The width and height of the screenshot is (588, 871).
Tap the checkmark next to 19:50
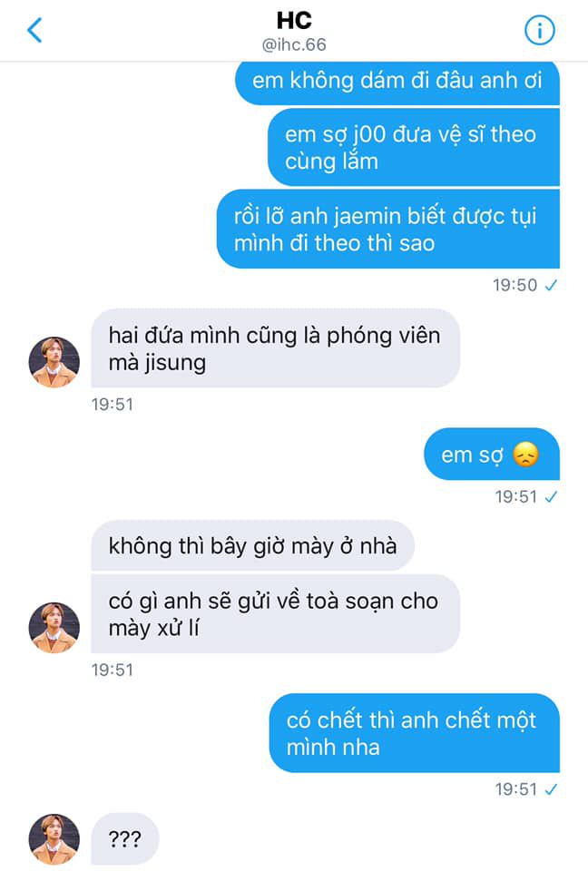click(x=551, y=286)
